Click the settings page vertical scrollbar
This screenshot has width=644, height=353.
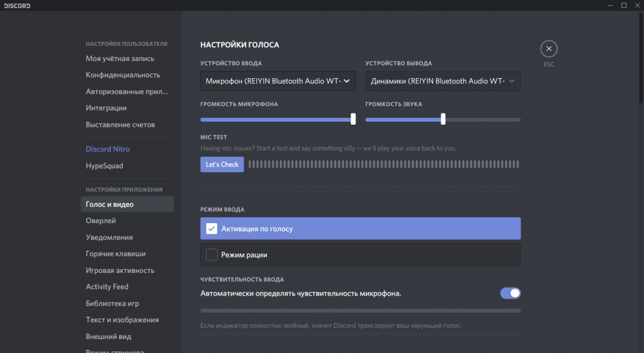point(641,63)
